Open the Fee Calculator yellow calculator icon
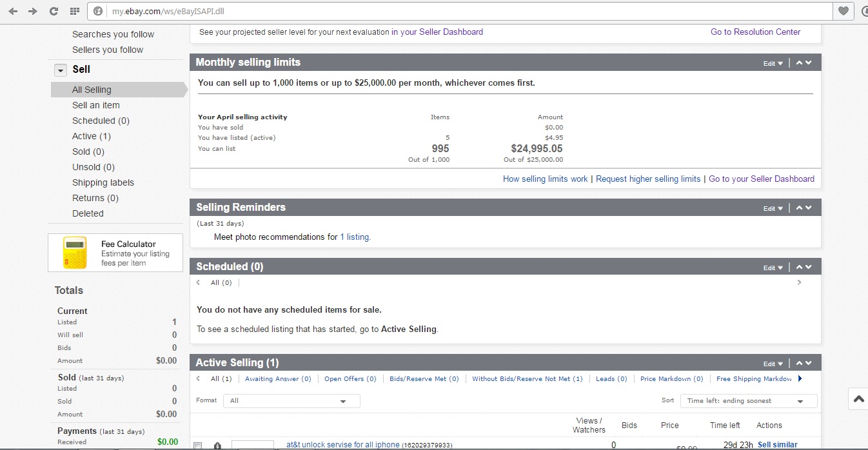This screenshot has width=868, height=450. (x=75, y=253)
